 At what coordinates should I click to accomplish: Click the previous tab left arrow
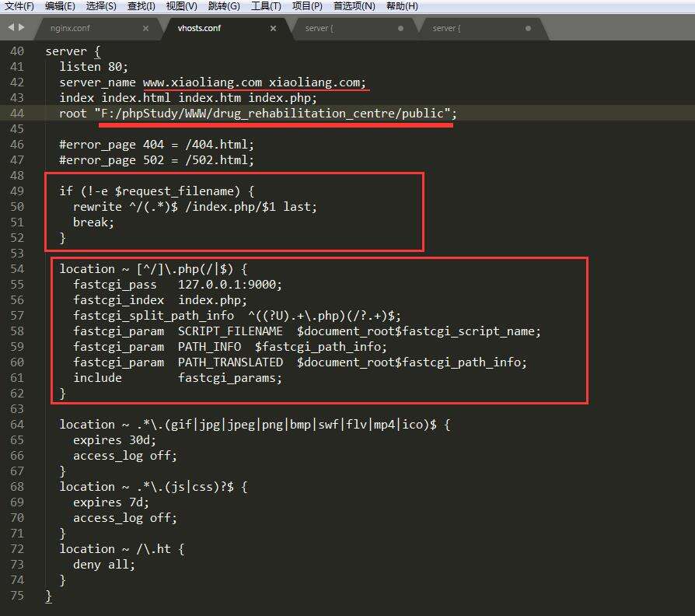tap(10, 28)
